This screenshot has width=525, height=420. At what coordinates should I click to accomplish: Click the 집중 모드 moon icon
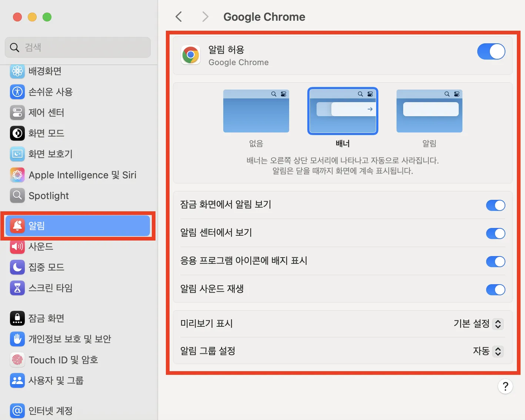pyautogui.click(x=17, y=267)
